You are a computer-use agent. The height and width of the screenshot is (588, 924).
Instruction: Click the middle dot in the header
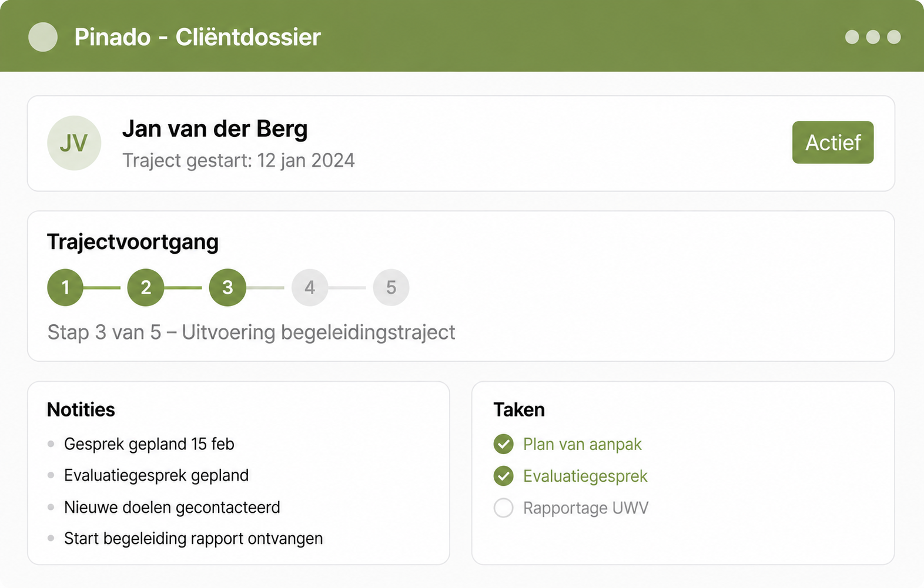873,37
